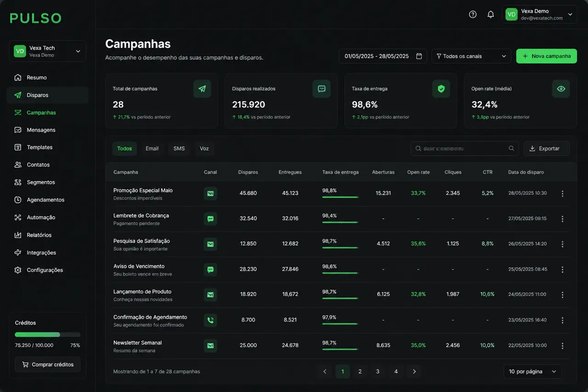Click the Exportar button
Image resolution: width=588 pixels, height=392 pixels.
click(547, 148)
